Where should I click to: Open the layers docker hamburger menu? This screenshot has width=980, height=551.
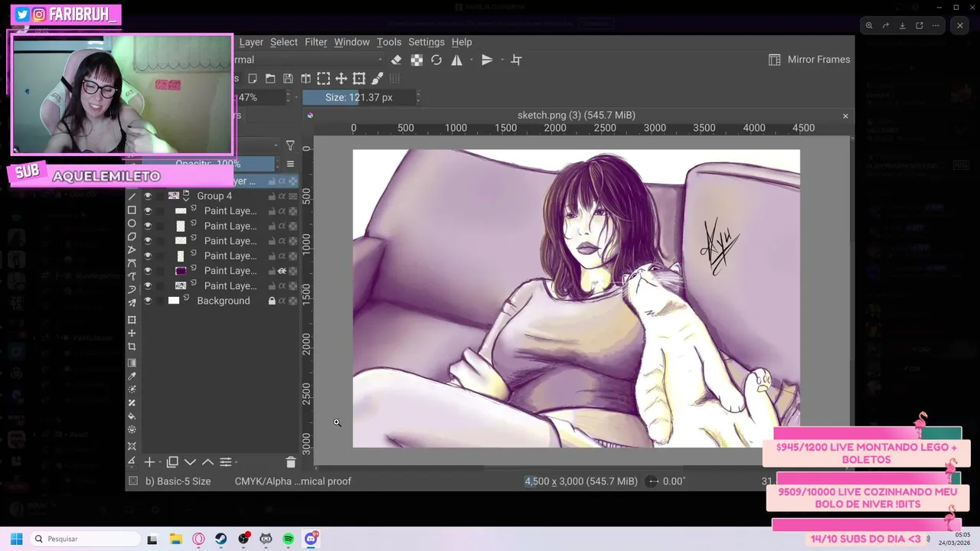coord(290,164)
